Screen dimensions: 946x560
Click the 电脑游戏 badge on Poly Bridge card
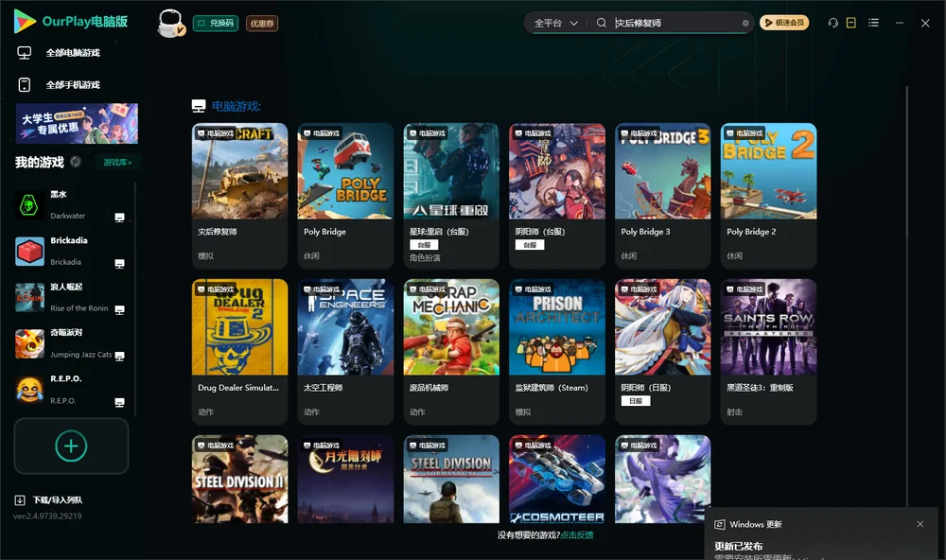click(322, 132)
